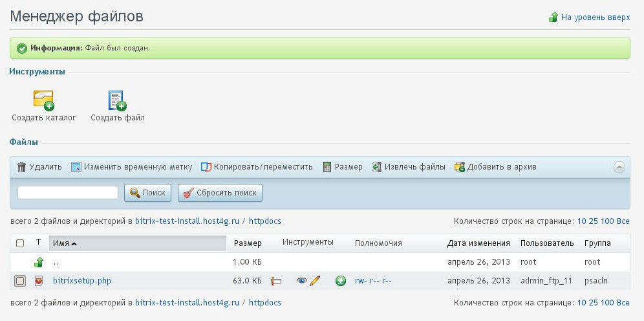Screen dimensions: 644x321
Task: Open permissions link 'rw- r-- r--'
Action: coord(373,281)
